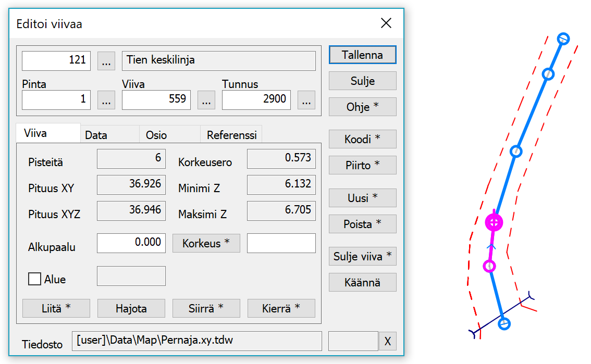The width and height of the screenshot is (591, 364).
Task: Open code browser next to 121 field
Action: tap(106, 61)
